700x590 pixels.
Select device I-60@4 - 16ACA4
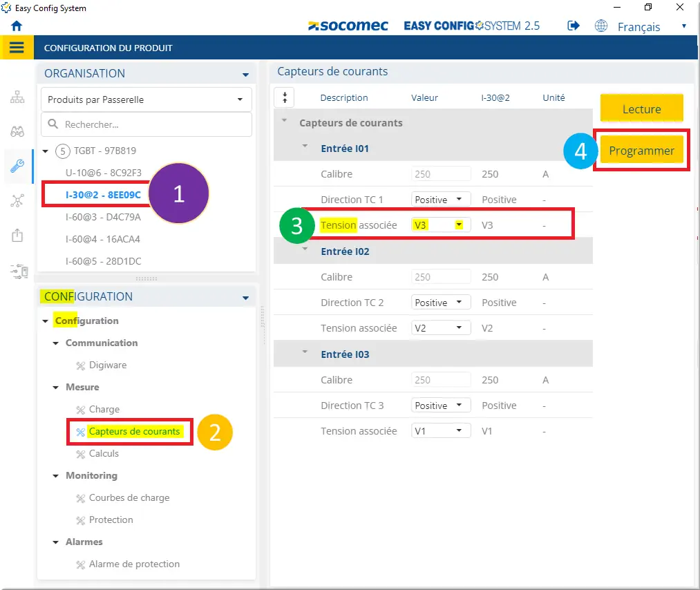(103, 239)
